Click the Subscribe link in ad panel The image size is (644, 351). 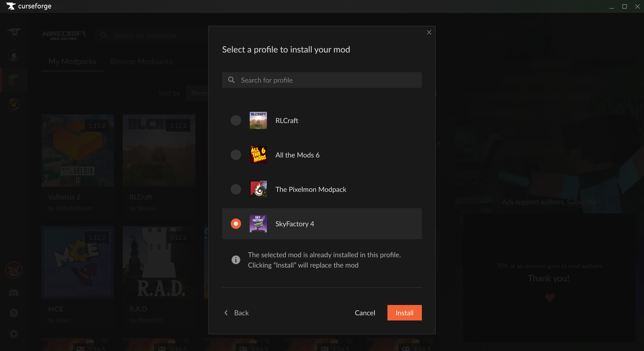tap(582, 202)
